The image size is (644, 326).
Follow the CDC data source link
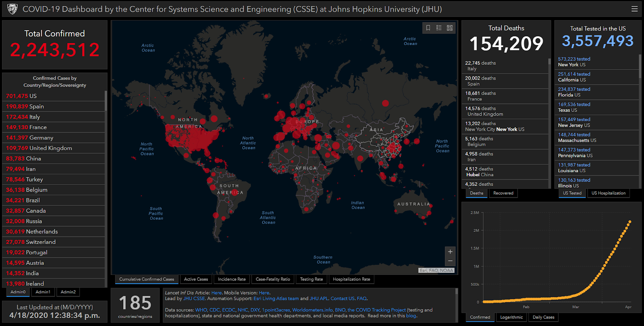tap(215, 310)
